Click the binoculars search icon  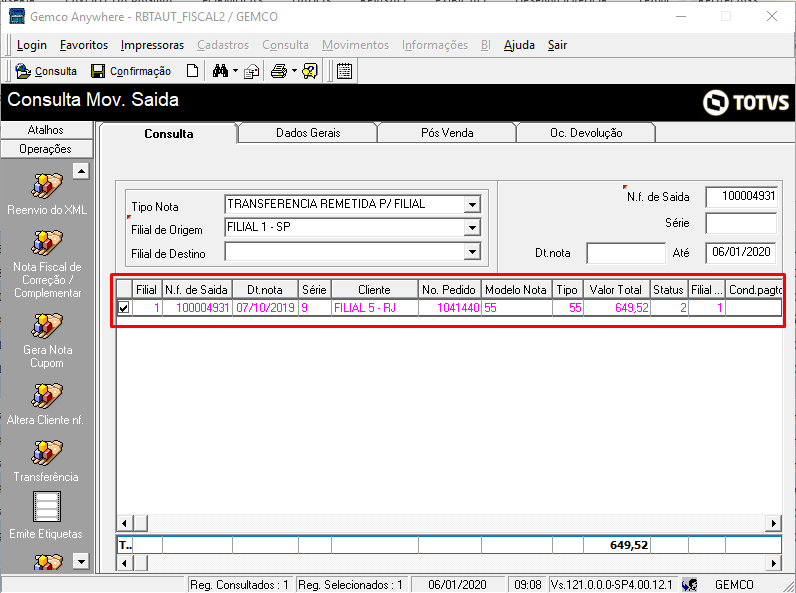[220, 71]
